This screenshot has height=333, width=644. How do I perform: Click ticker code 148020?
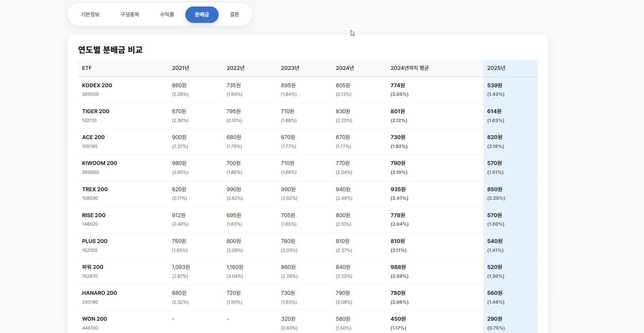point(90,224)
